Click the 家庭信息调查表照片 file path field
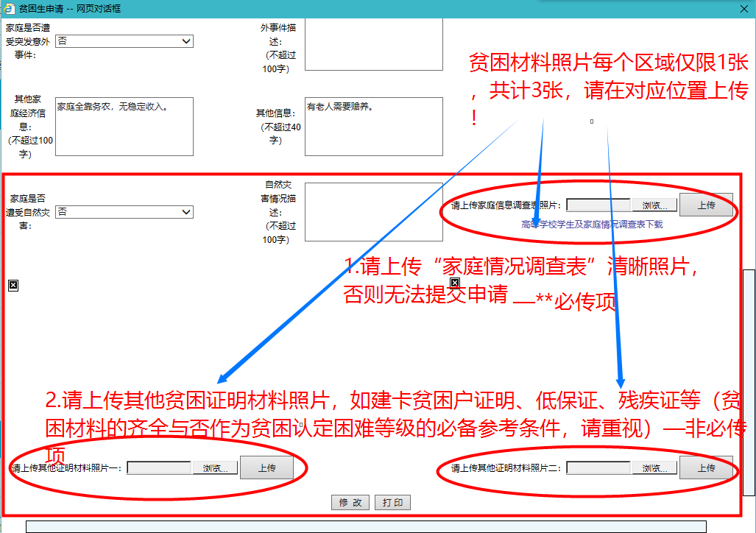The width and height of the screenshot is (756, 533). coord(598,205)
